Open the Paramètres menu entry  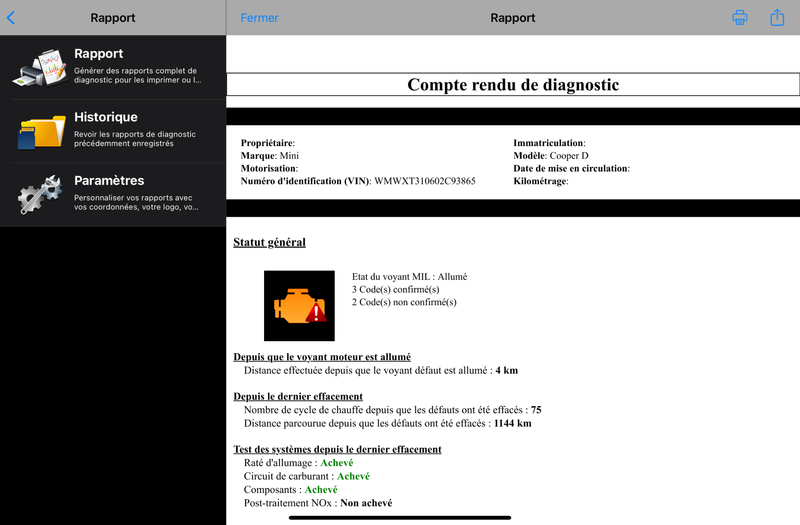click(113, 194)
